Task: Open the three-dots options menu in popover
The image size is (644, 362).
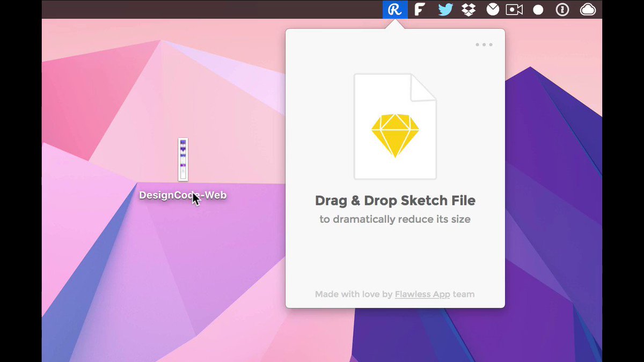Action: click(484, 45)
